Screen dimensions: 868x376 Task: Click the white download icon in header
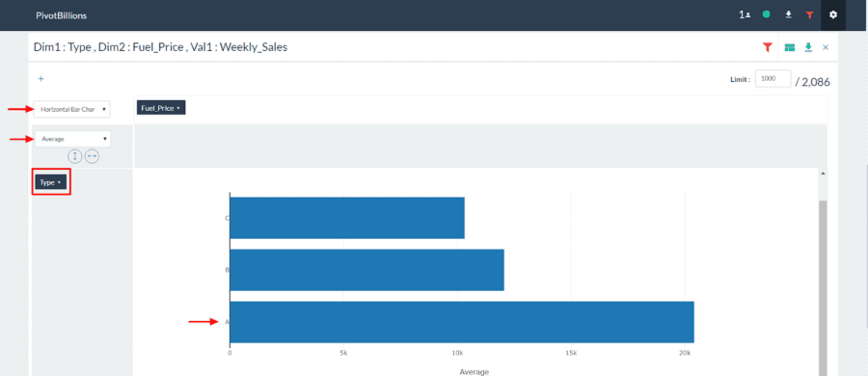pos(788,15)
